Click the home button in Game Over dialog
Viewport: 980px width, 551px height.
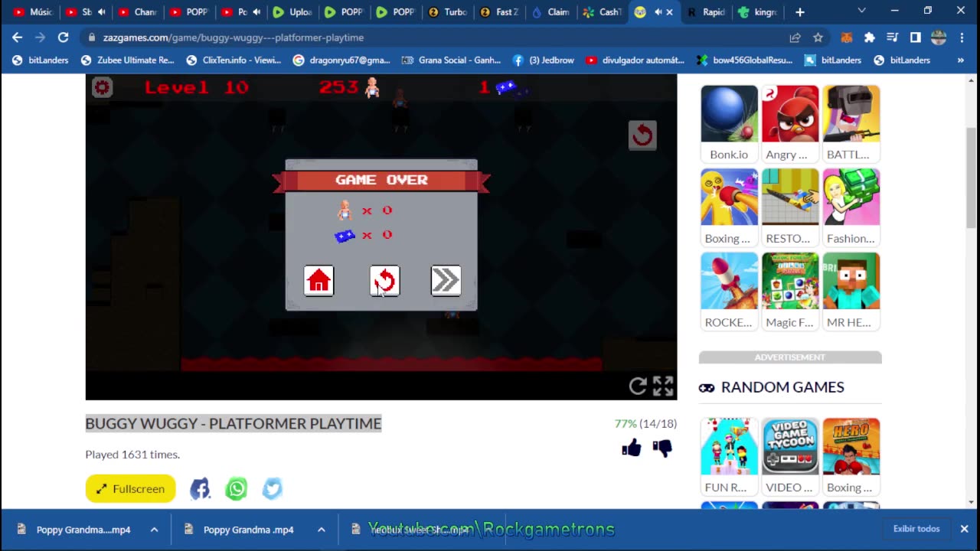pos(318,281)
